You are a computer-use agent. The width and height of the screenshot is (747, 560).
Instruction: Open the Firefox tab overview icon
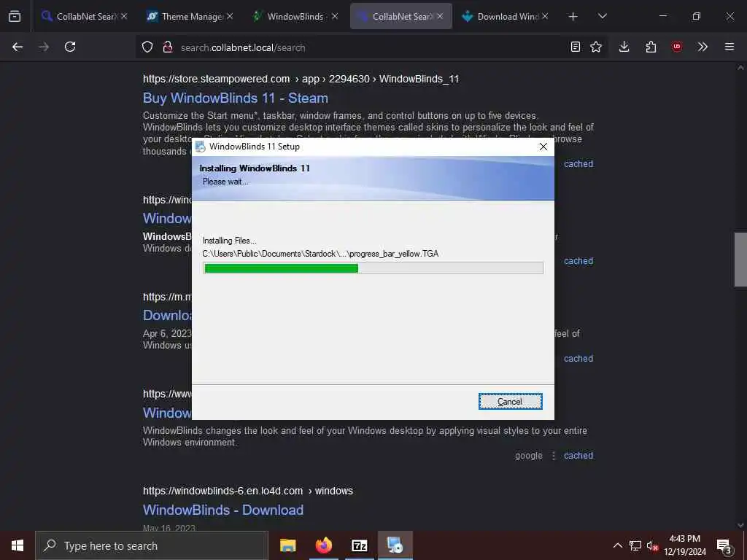pos(15,16)
